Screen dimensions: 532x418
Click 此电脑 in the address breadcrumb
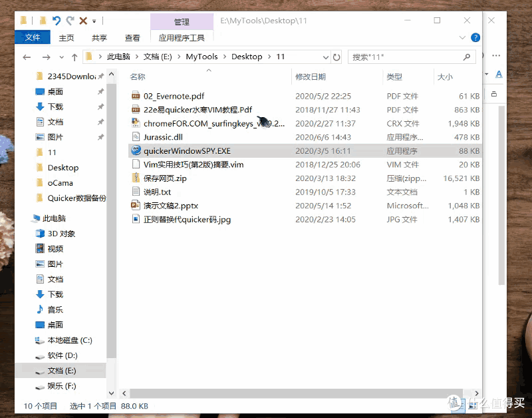tap(118, 57)
